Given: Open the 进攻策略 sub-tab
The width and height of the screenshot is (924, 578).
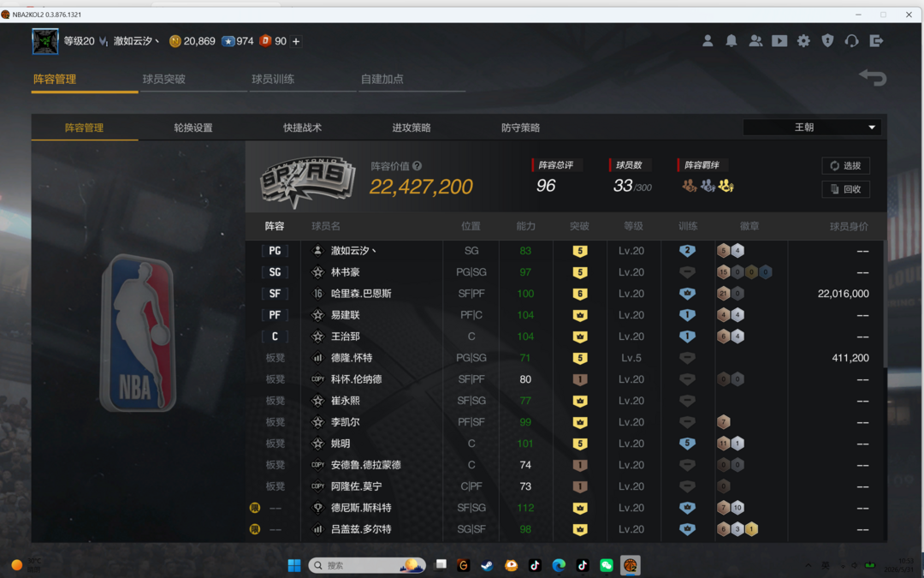Looking at the screenshot, I should pos(412,128).
